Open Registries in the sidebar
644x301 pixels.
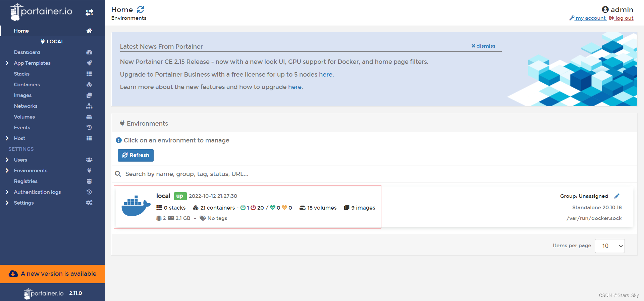[25, 181]
